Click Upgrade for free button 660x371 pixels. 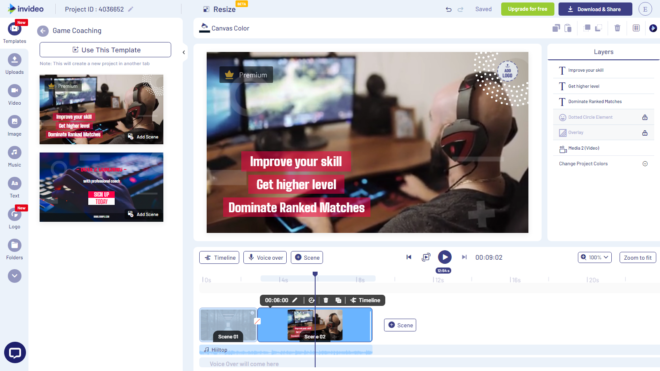coord(527,9)
